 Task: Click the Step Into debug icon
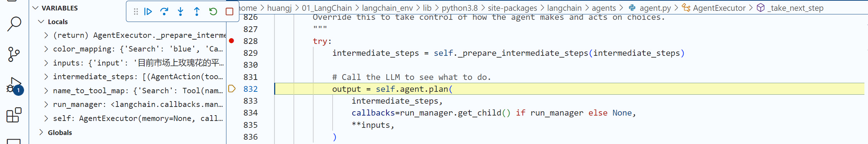[180, 12]
